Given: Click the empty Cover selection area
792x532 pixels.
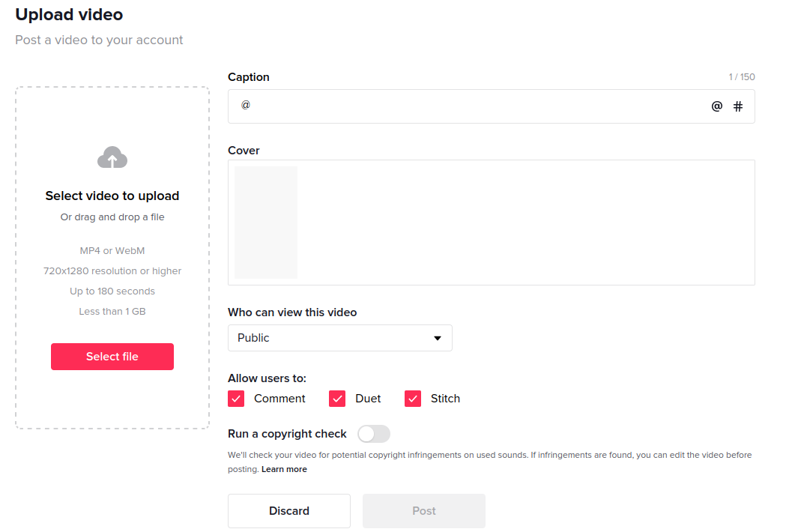Looking at the screenshot, I should [x=525, y=223].
